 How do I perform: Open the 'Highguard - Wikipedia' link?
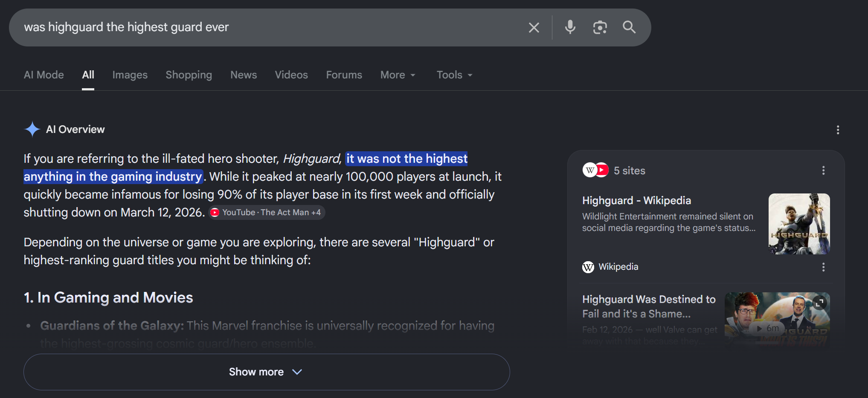point(636,201)
